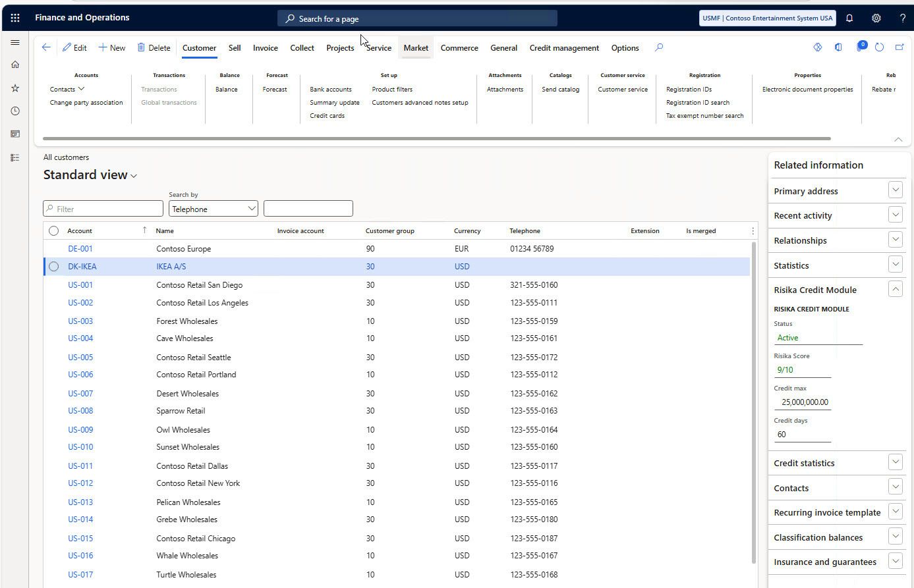The height and width of the screenshot is (588, 914).
Task: Open the USMF company selector
Action: pyautogui.click(x=767, y=18)
